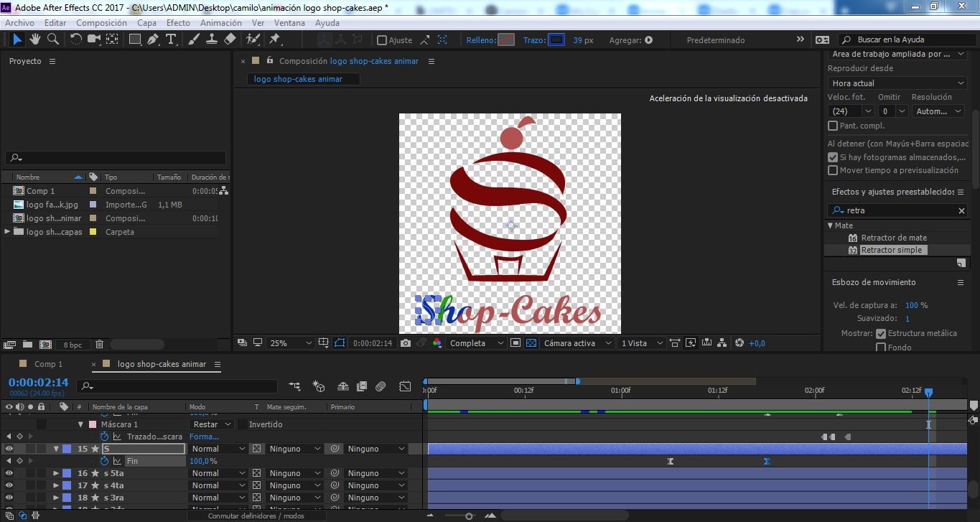980x522 pixels.
Task: Select the Rectangle shape tool
Action: pyautogui.click(x=135, y=39)
